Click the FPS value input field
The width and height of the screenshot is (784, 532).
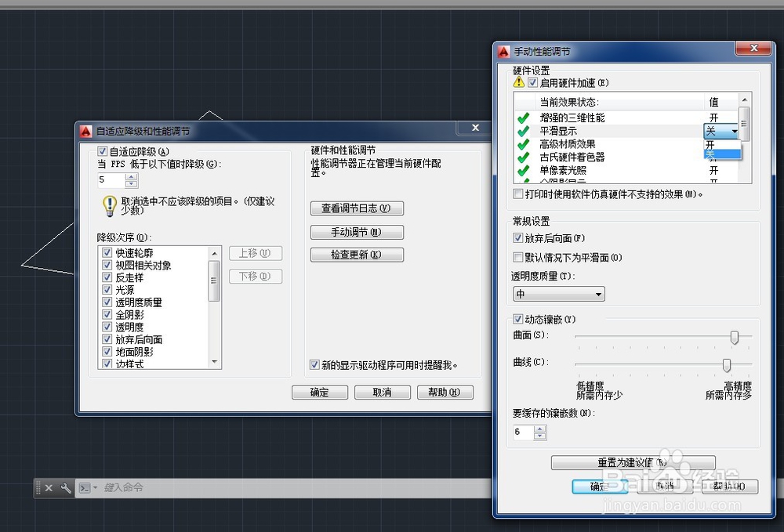pyautogui.click(x=111, y=180)
